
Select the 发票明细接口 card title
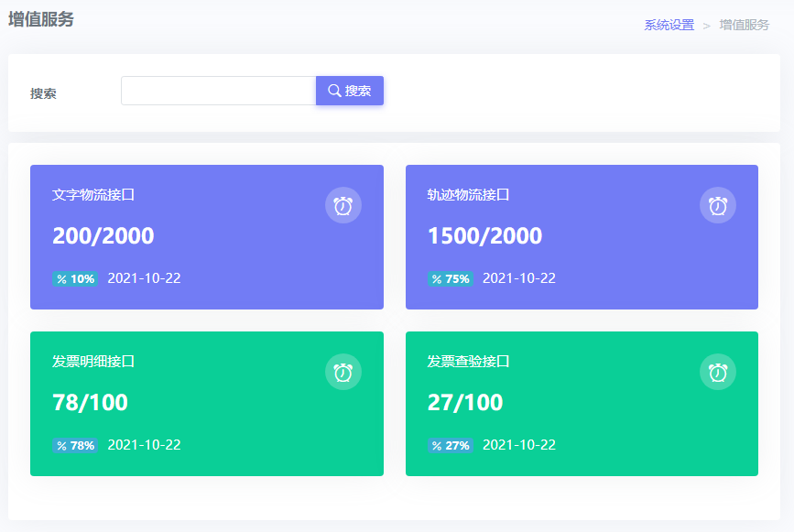pyautogui.click(x=93, y=362)
